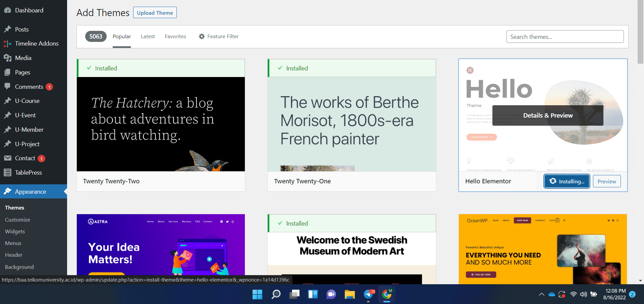Click the Pages document icon
This screenshot has width=644, height=304.
tap(7, 72)
